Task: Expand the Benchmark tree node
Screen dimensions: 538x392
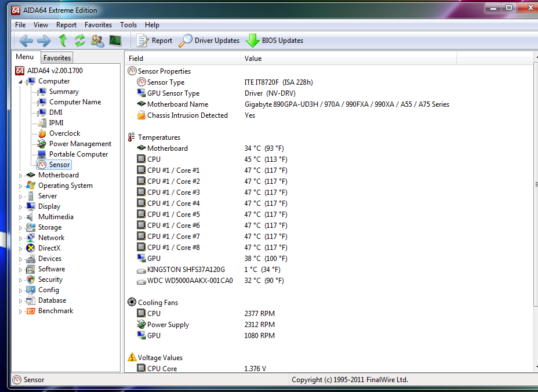Action: 20,311
